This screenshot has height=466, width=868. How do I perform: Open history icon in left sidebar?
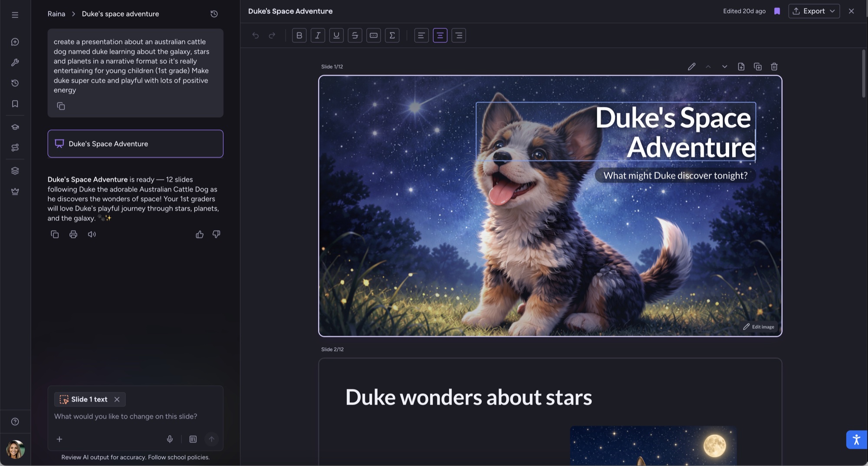click(x=15, y=83)
